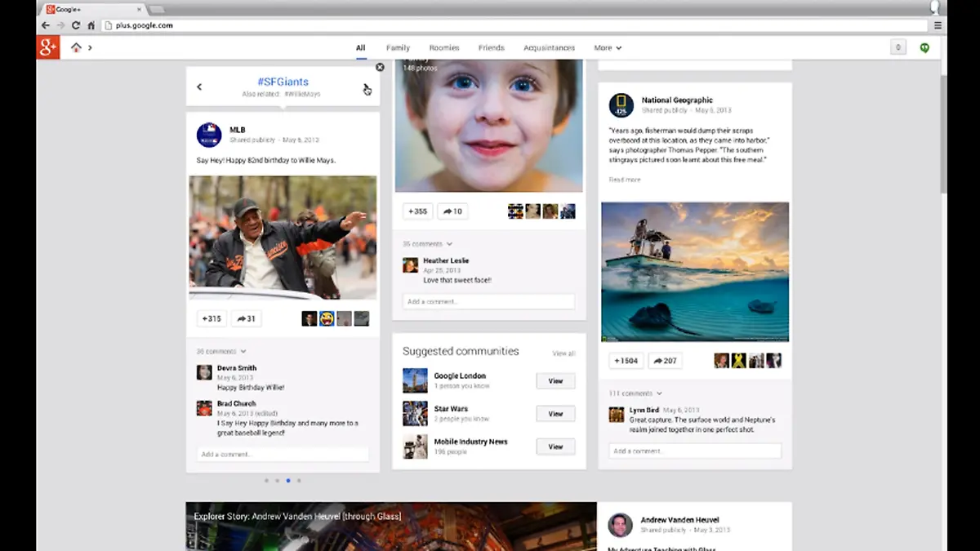Toggle +1 on the MLB post
This screenshot has height=551, width=980.
point(212,318)
